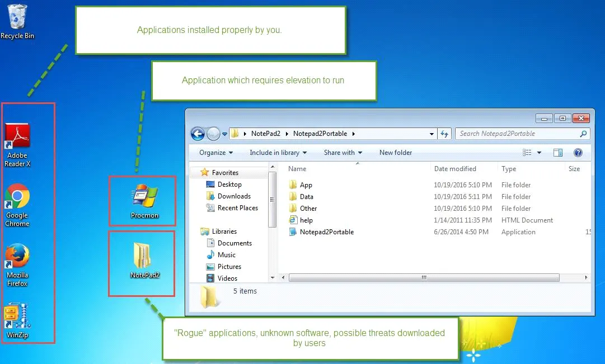Select Recent Places in Favorites
Image resolution: width=605 pixels, height=364 pixels.
coord(237,207)
